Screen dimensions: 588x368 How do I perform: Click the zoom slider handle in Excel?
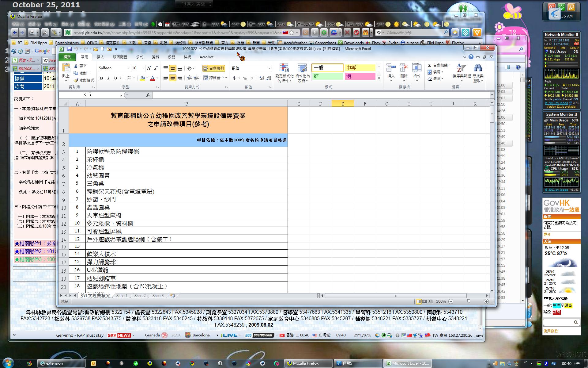click(468, 301)
